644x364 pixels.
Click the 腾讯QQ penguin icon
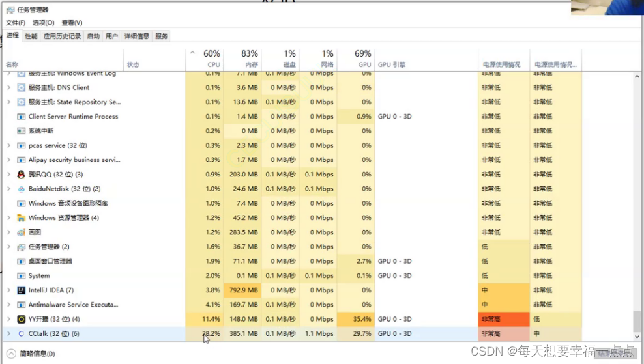pos(22,175)
